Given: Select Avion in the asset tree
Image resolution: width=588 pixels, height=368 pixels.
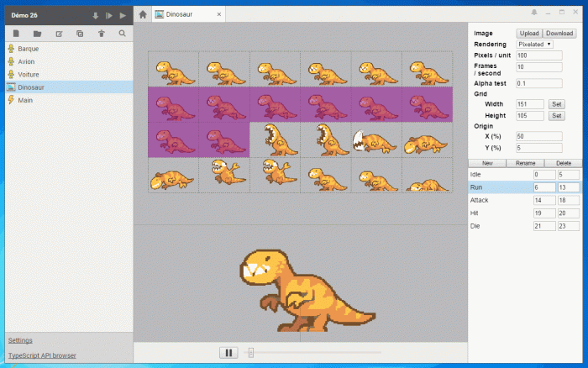Looking at the screenshot, I should click(69, 61).
